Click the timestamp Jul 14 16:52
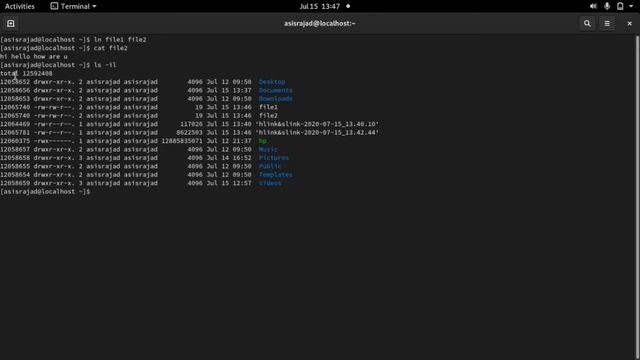This screenshot has width=640, height=360. [229, 158]
